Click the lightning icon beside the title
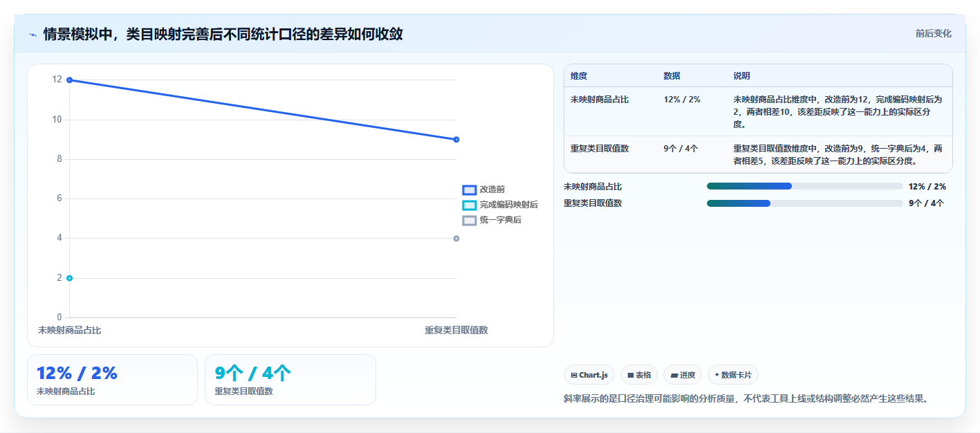This screenshot has height=433, width=980. (33, 35)
